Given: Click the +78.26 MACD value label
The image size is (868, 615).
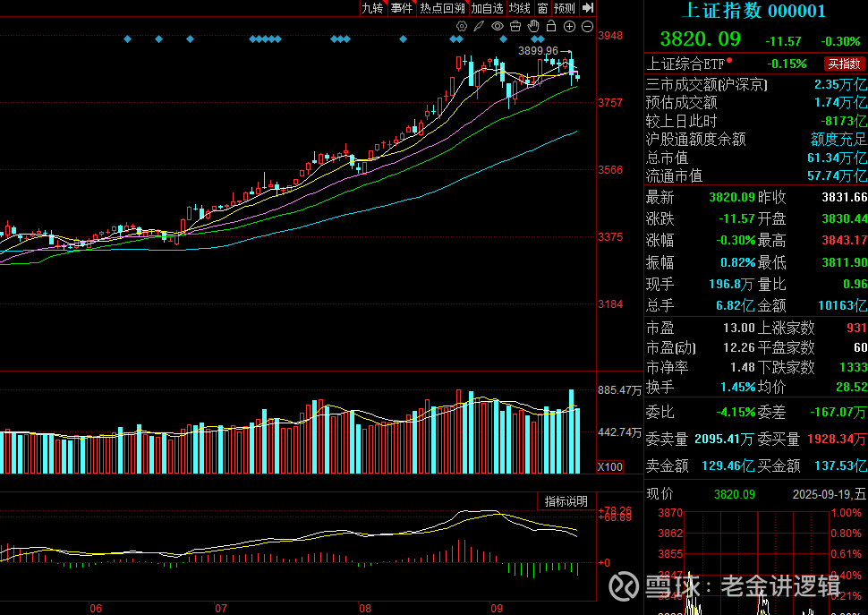Looking at the screenshot, I should pyautogui.click(x=615, y=510).
